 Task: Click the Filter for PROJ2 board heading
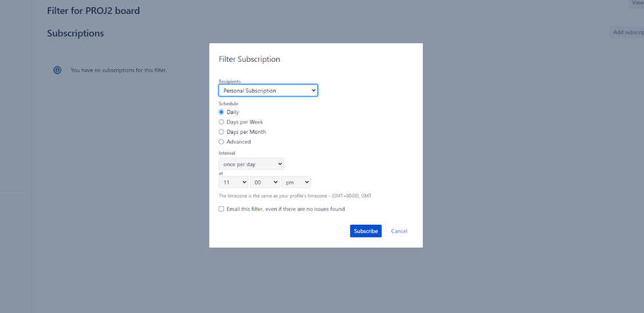[x=93, y=11]
